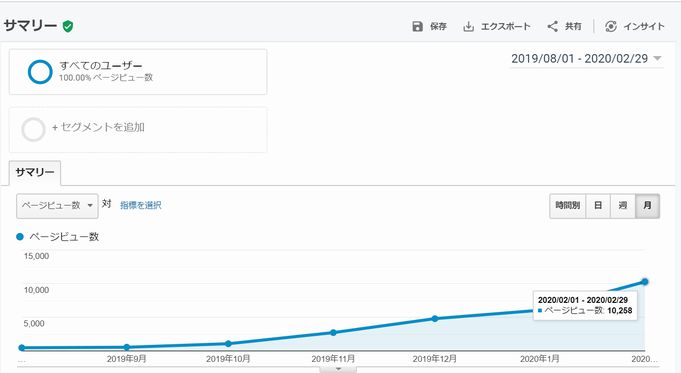Click the green verified shield icon
The image size is (681, 373).
[67, 26]
